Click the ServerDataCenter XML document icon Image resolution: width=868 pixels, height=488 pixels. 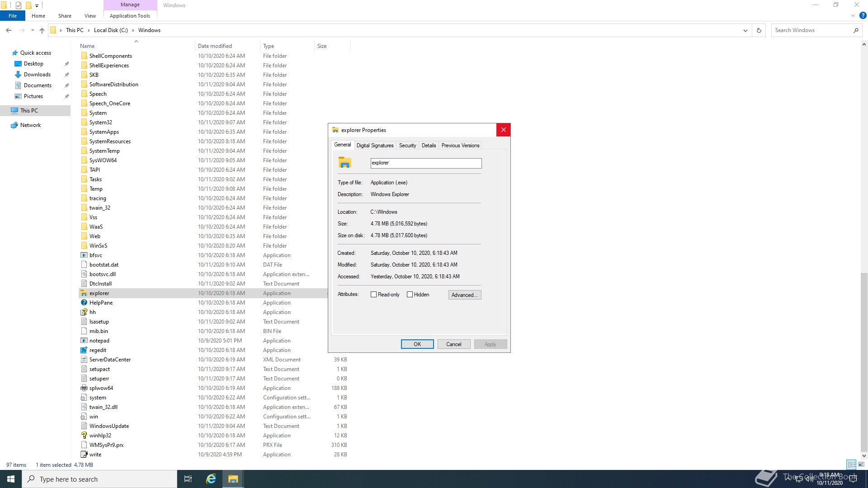point(84,360)
